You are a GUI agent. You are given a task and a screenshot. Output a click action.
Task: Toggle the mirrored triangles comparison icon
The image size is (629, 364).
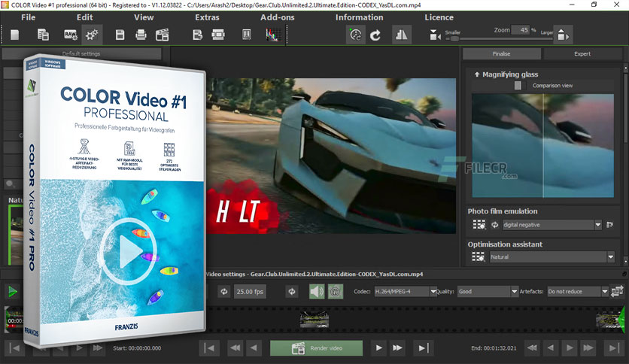point(402,35)
